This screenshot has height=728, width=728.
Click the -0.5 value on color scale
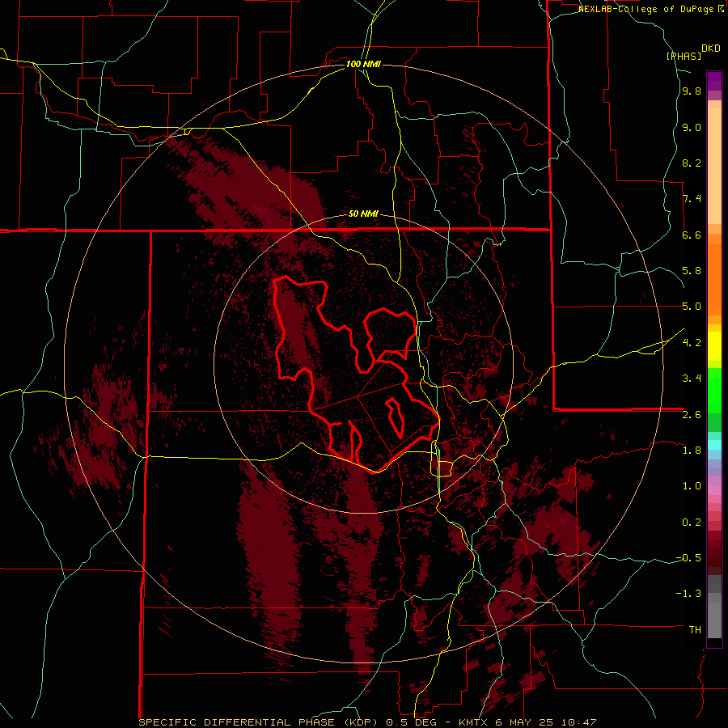(x=688, y=558)
